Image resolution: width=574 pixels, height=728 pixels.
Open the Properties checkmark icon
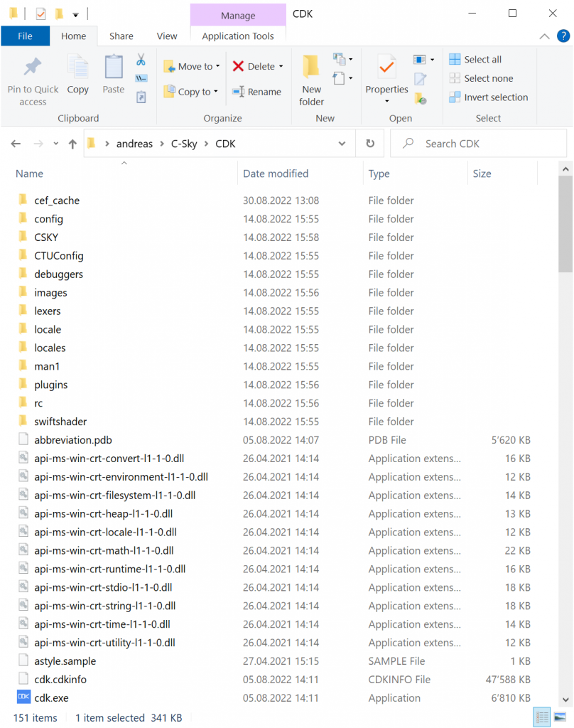point(386,68)
